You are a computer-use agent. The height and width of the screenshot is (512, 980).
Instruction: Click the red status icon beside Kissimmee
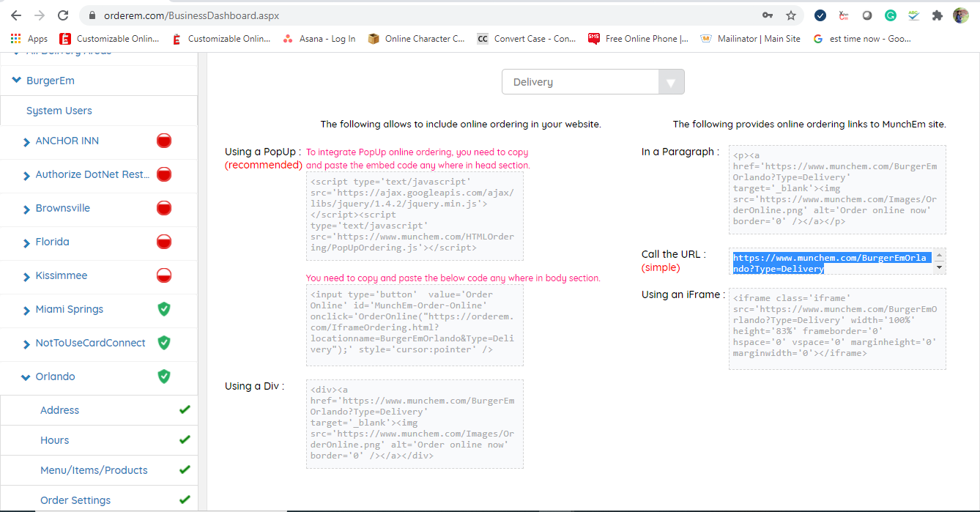click(164, 275)
